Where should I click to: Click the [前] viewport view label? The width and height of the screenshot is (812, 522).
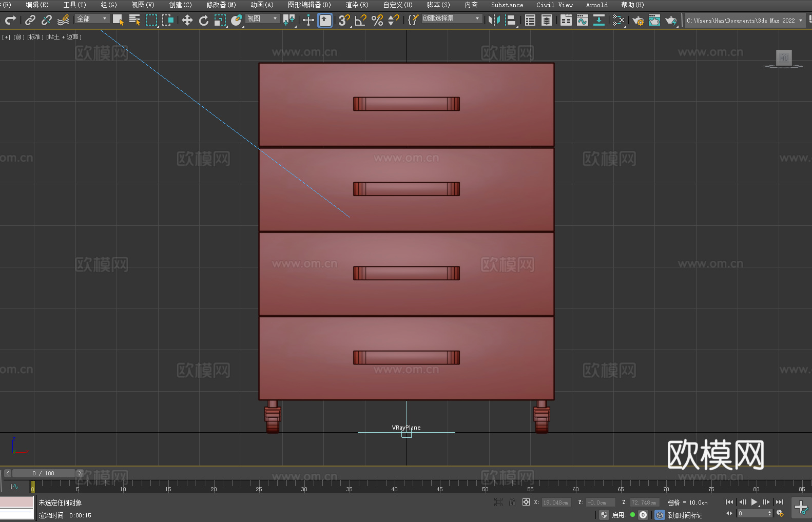click(x=18, y=37)
